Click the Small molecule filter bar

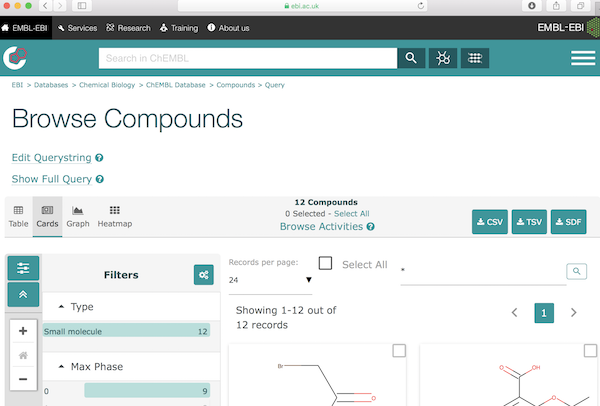(126, 331)
